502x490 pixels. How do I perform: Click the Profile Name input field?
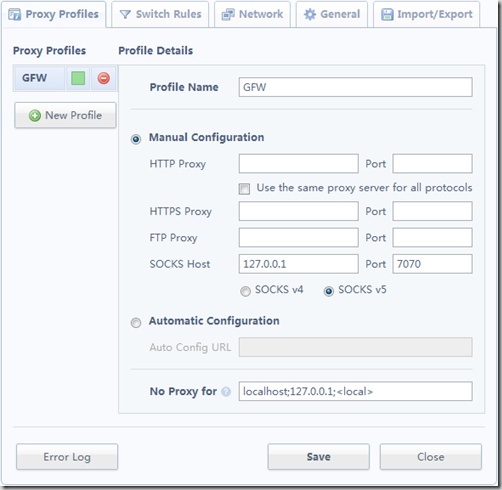(355, 87)
